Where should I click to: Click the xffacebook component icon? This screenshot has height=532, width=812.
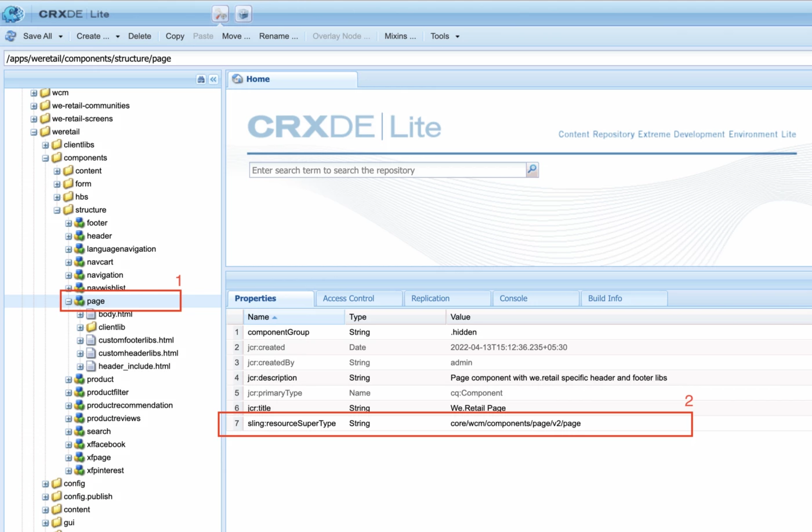click(x=79, y=444)
